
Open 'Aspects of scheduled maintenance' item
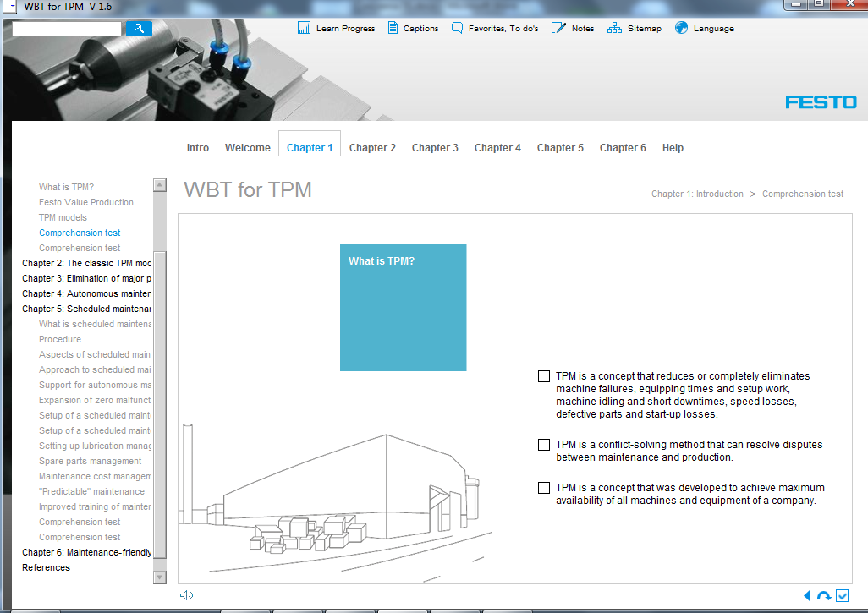tap(95, 354)
